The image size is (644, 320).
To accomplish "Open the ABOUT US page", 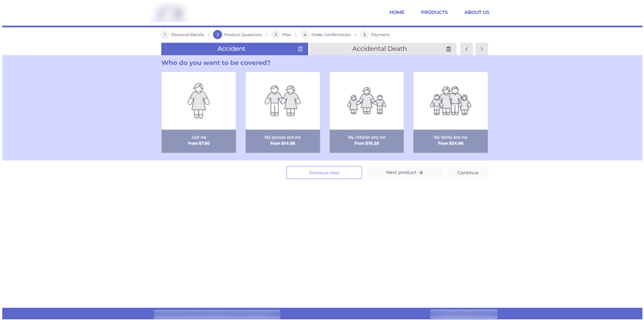I will coord(476,12).
